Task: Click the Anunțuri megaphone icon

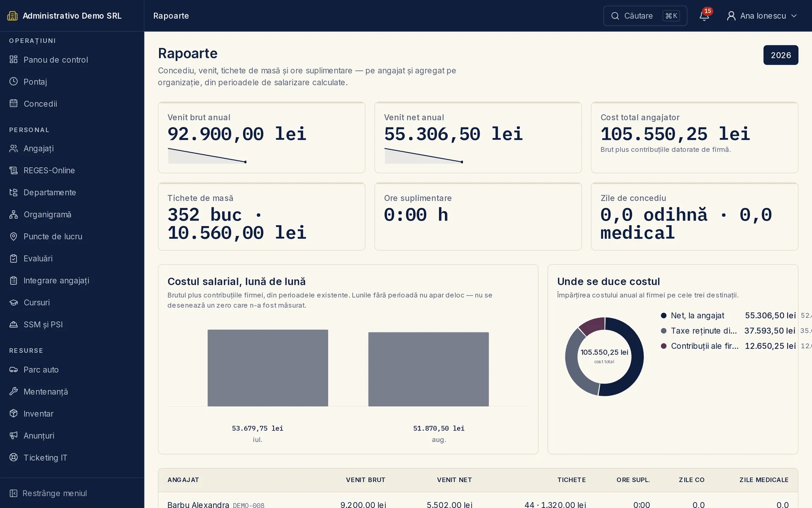Action: click(14, 436)
